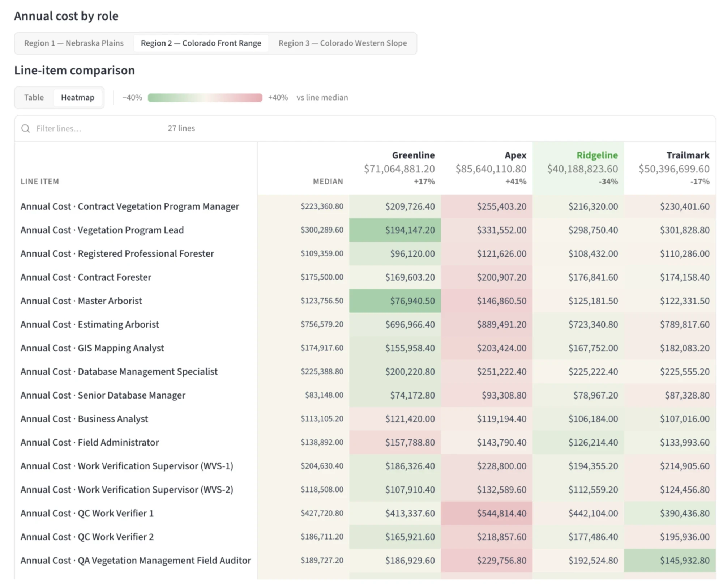Select the Database Management Specialist row label
Screen dimensions: 723x588
(x=119, y=371)
